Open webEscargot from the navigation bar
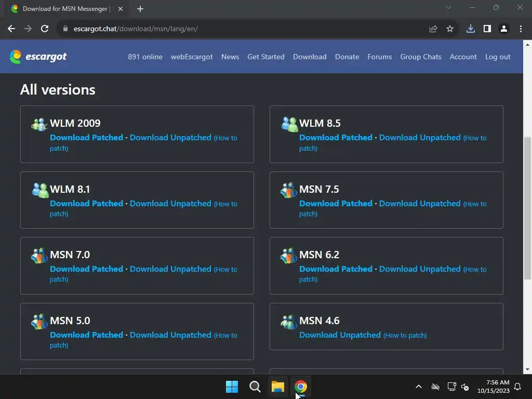 192,57
